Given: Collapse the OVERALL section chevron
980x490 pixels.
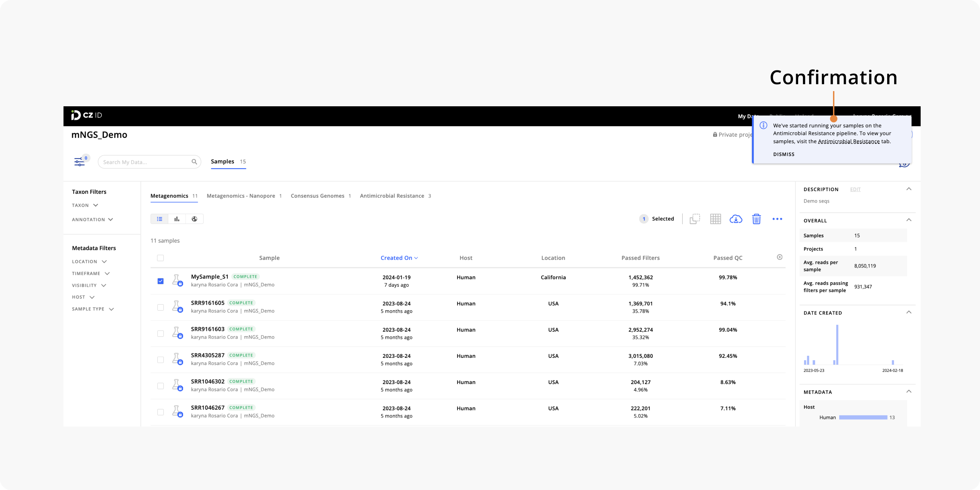Looking at the screenshot, I should [x=909, y=220].
